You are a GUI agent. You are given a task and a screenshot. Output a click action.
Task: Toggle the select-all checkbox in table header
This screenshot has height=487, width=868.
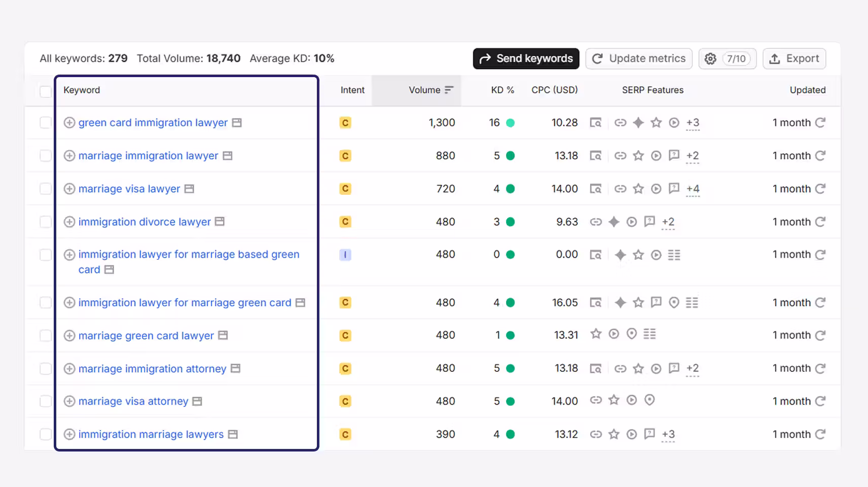[46, 91]
